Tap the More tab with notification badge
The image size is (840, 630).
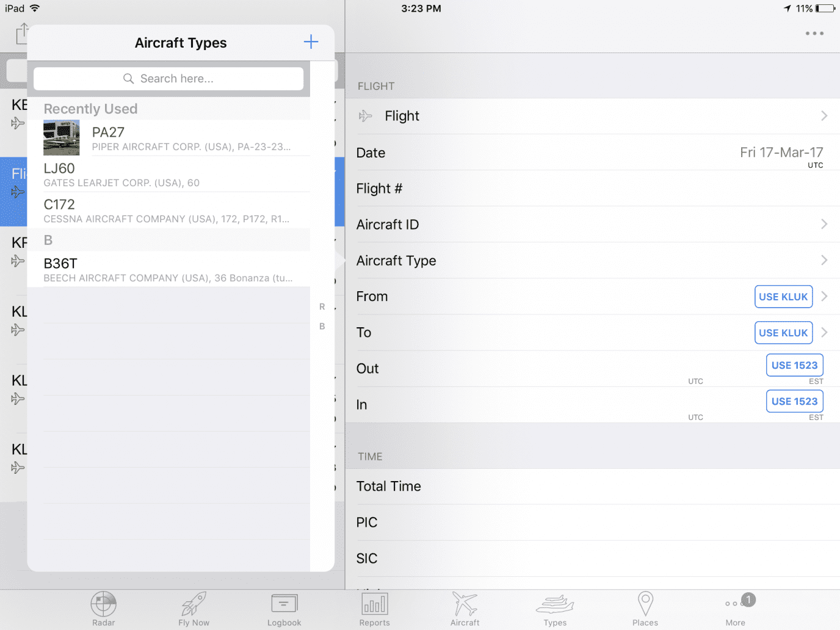(735, 607)
